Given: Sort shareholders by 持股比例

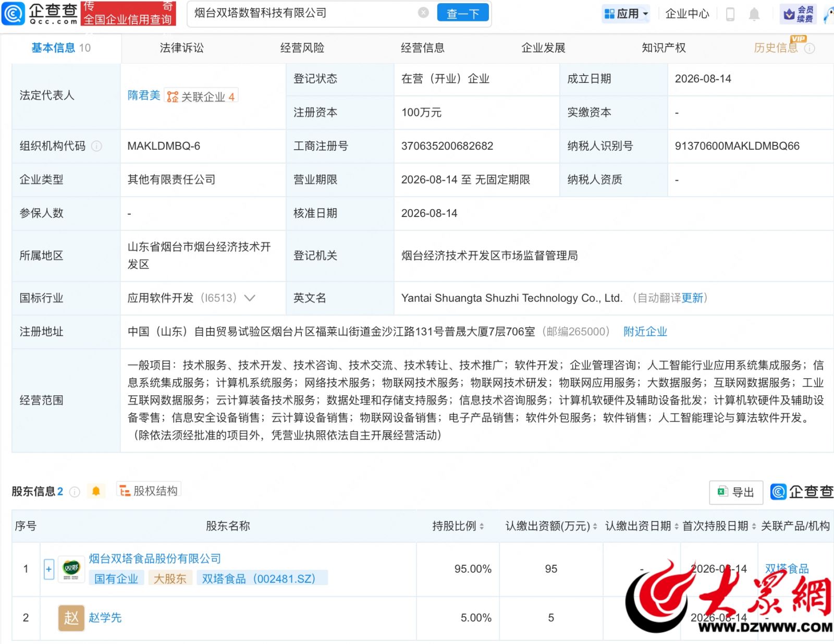Looking at the screenshot, I should coord(482,527).
